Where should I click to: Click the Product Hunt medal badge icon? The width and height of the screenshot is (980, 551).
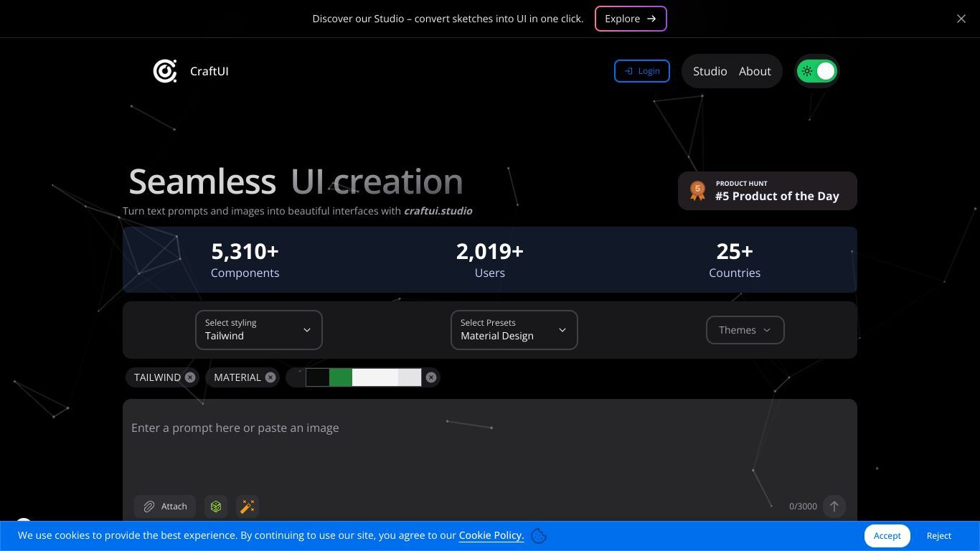(x=697, y=191)
